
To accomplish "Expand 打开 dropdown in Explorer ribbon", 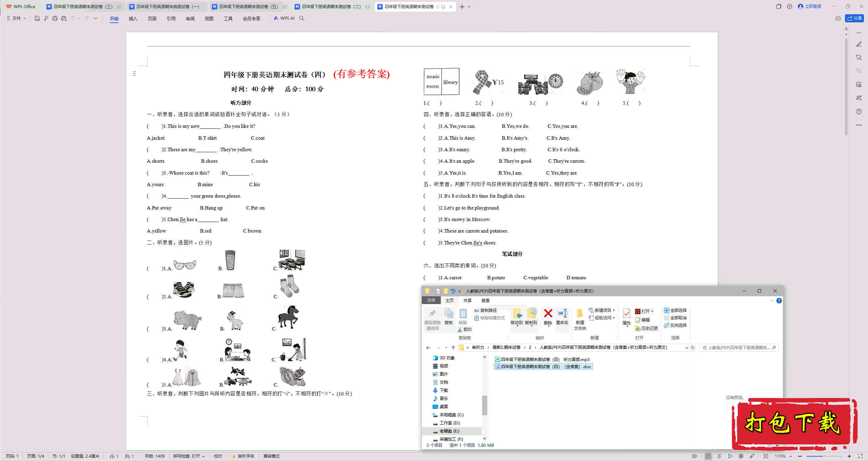I will click(x=652, y=311).
